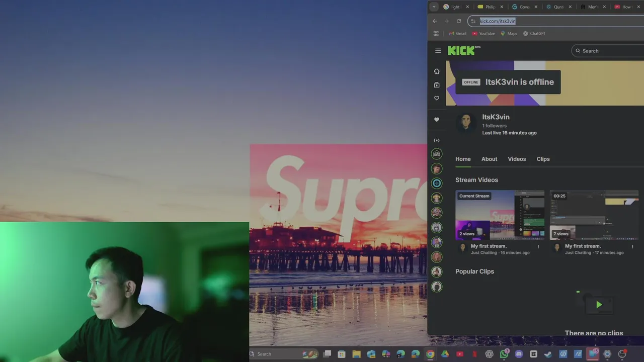Screen dimensions: 644x362
Task: Open 'My first stream.' title, 17 minutes ago
Action: (583, 246)
